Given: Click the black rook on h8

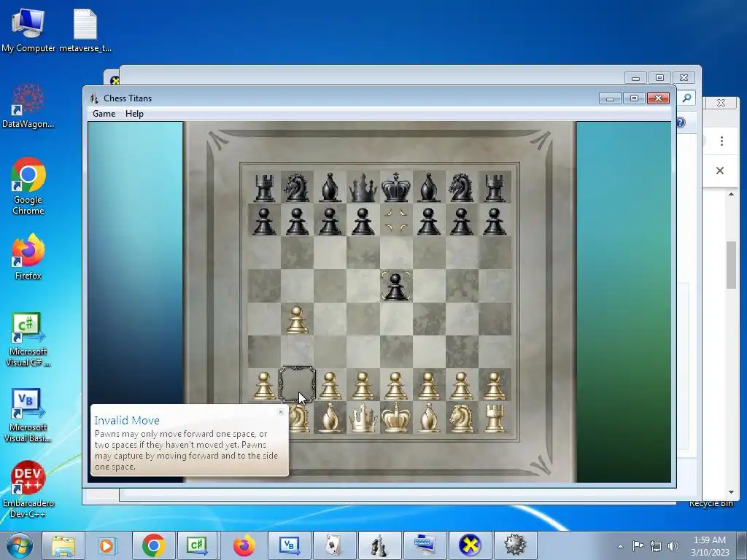Looking at the screenshot, I should coord(495,187).
